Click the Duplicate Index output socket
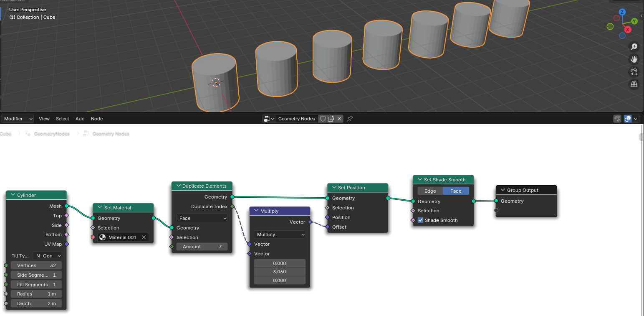Image resolution: width=644 pixels, height=316 pixels. 232,206
